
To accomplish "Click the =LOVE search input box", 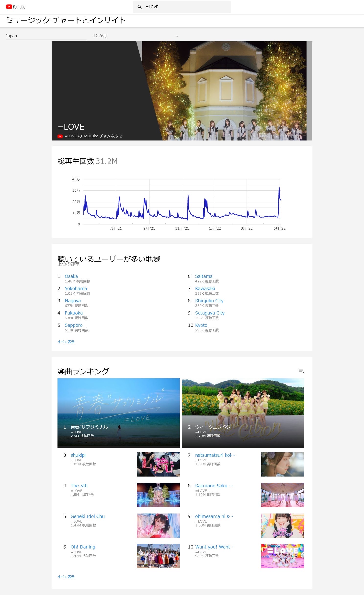I will coord(186,7).
